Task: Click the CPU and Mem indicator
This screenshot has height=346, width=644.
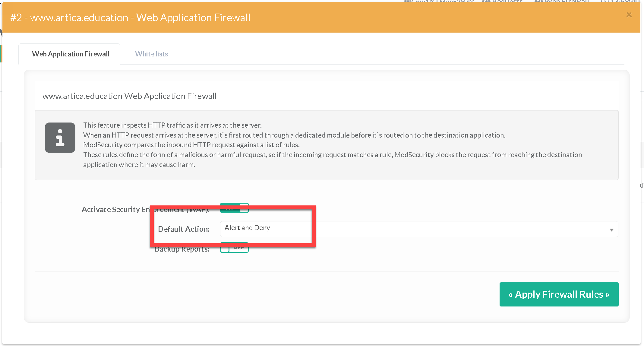Action: point(440,1)
